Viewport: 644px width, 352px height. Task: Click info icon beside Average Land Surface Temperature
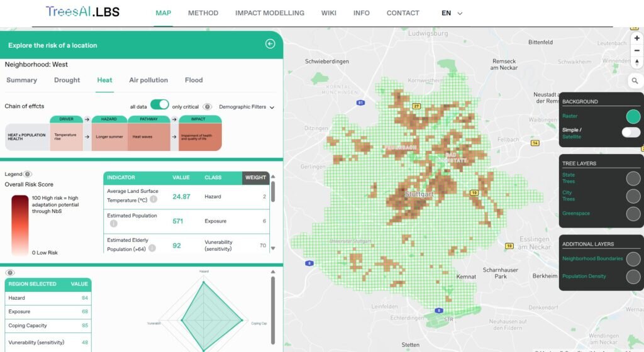(x=153, y=199)
